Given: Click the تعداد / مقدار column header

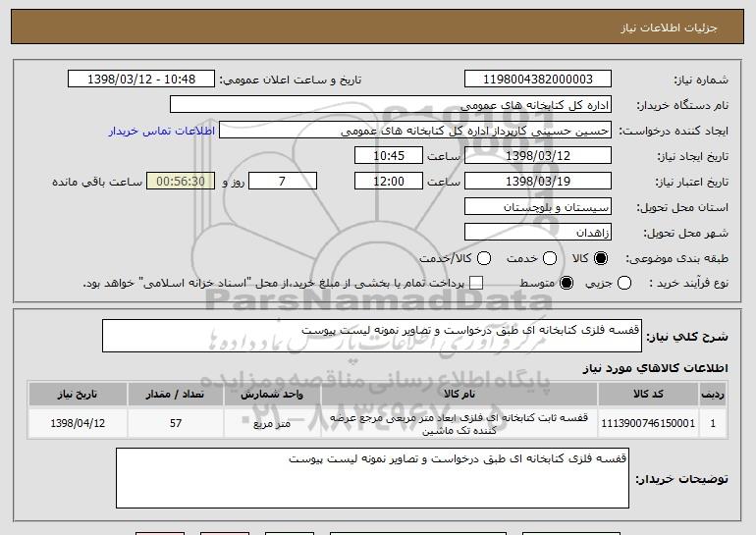Looking at the screenshot, I should pyautogui.click(x=176, y=395).
